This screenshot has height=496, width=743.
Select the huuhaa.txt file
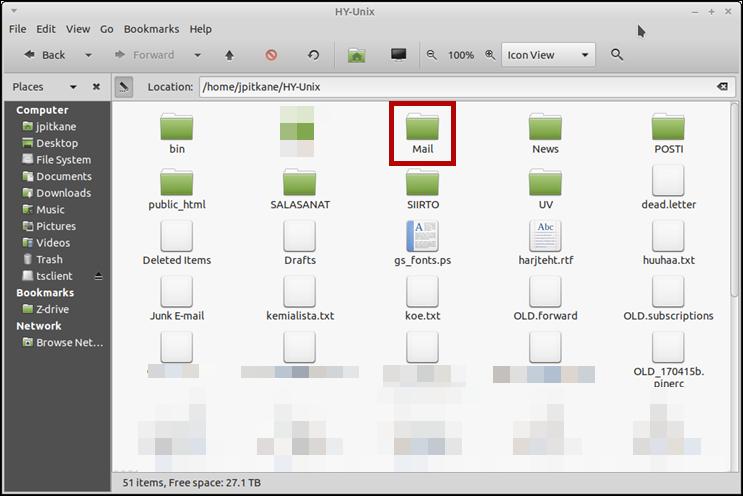(668, 243)
